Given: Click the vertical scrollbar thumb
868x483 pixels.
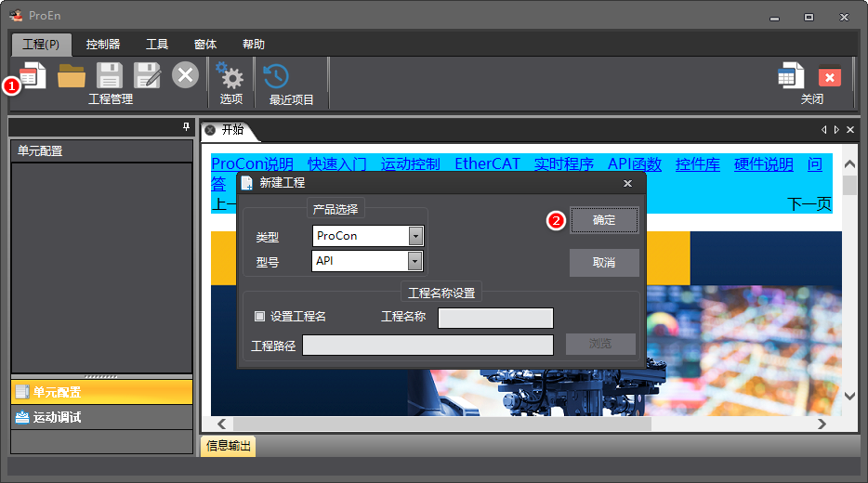Looking at the screenshot, I should (849, 185).
